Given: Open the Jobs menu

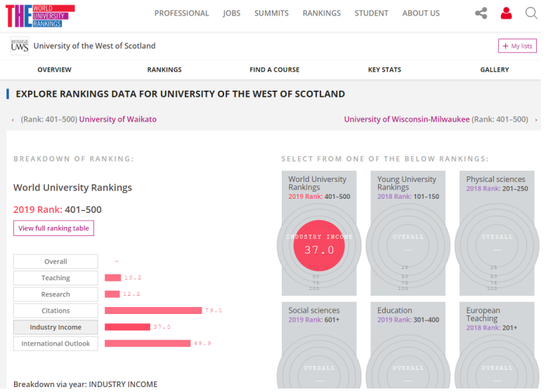Looking at the screenshot, I should coord(231,13).
